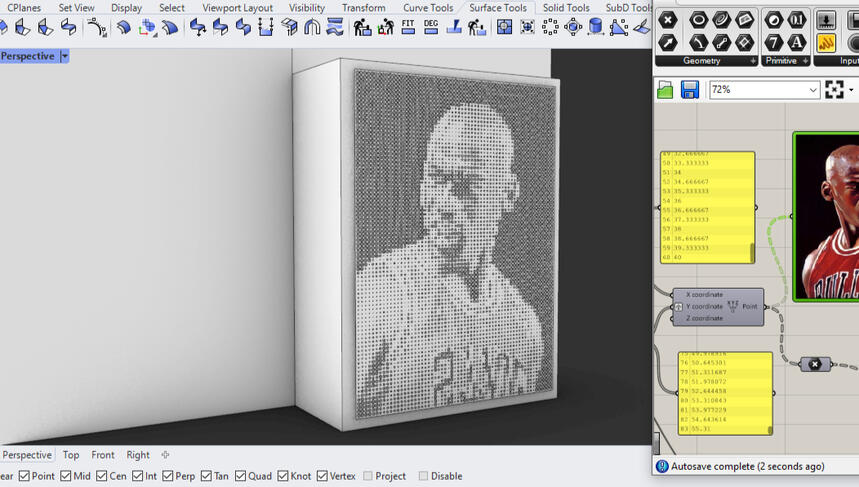
Task: Toggle the Tan osnap checkbox
Action: [206, 476]
